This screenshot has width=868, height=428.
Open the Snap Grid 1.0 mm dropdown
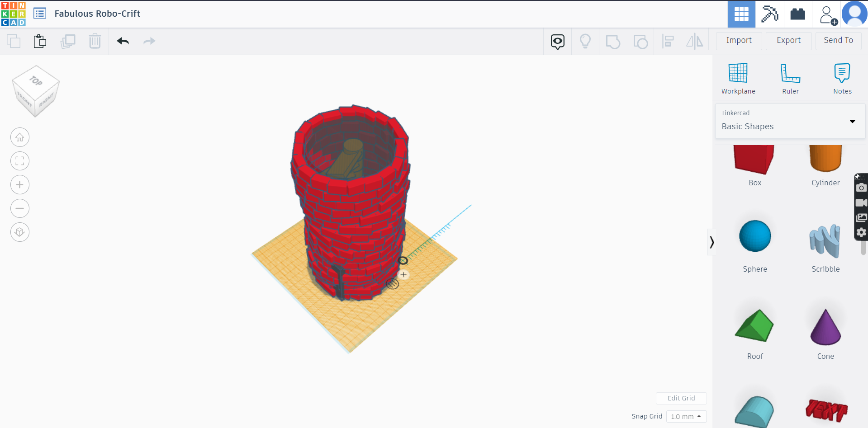[686, 417]
